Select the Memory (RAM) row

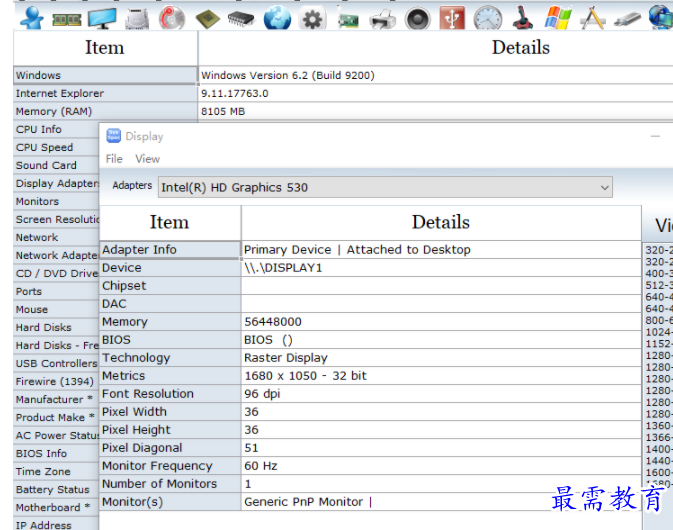click(x=105, y=111)
